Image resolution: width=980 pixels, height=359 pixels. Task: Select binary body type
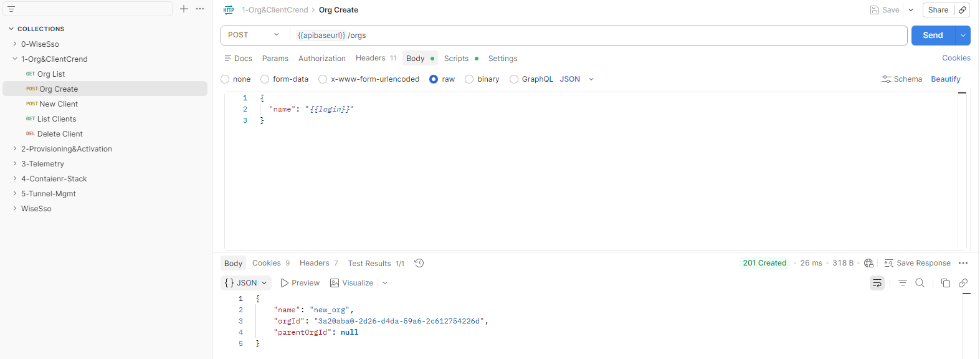469,79
